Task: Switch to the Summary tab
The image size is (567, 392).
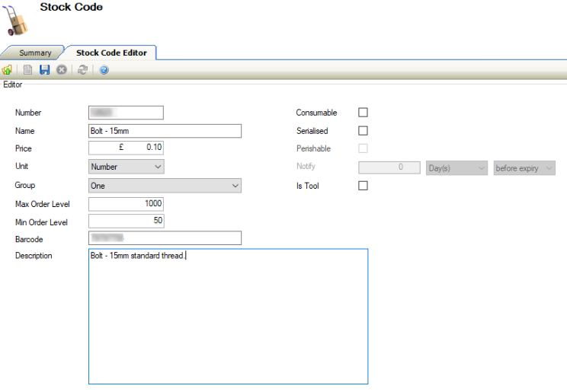Action: tap(35, 53)
